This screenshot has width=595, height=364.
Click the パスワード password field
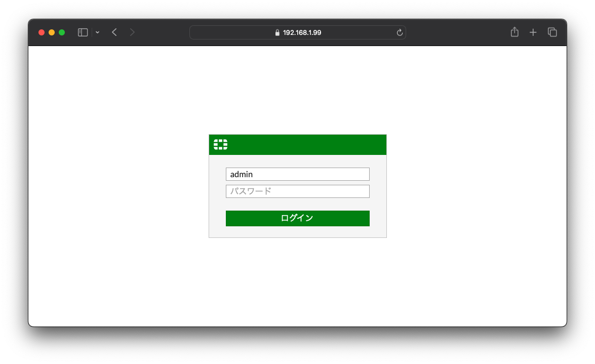click(297, 191)
